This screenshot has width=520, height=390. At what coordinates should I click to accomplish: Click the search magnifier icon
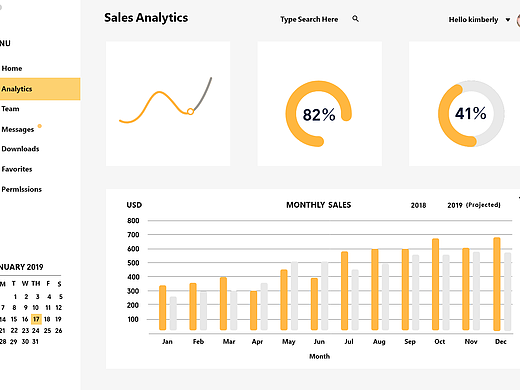click(355, 19)
